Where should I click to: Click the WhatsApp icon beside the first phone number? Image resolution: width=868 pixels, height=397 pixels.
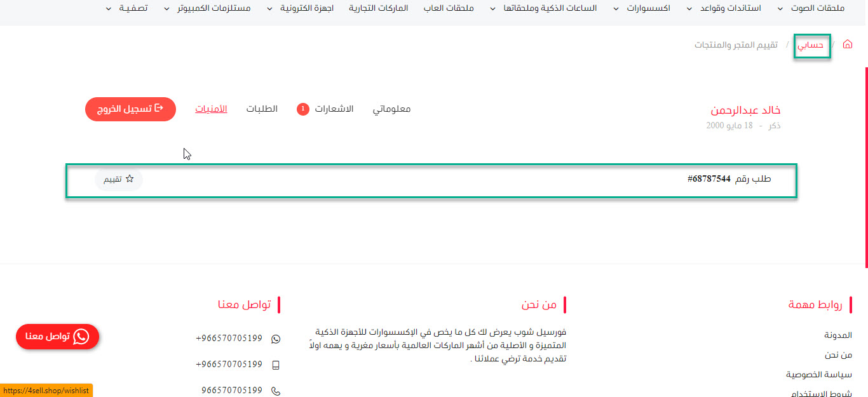[276, 339]
